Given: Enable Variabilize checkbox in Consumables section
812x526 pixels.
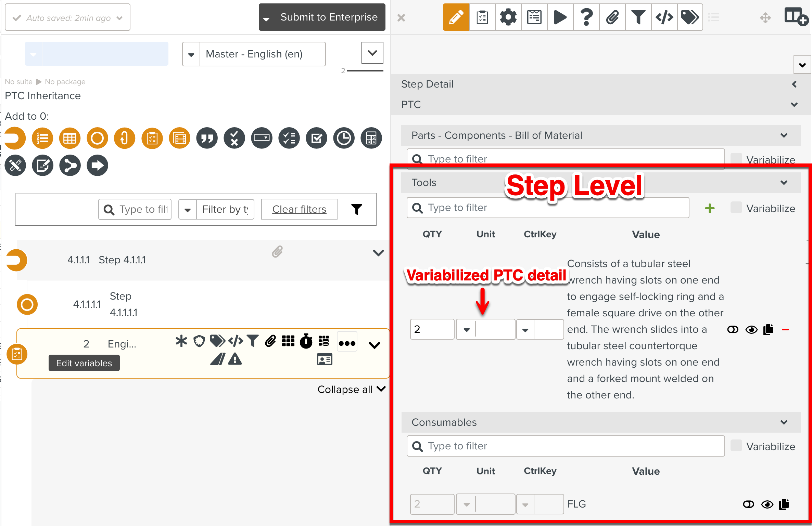Looking at the screenshot, I should (x=736, y=446).
